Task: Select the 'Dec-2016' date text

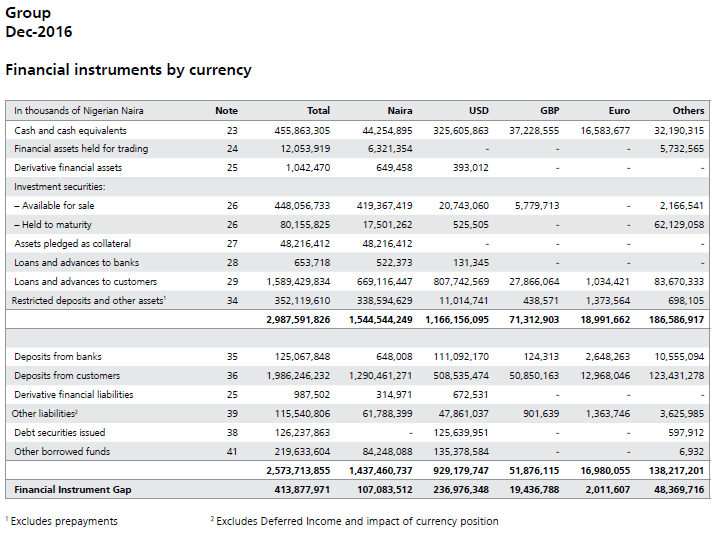Action: 39,32
